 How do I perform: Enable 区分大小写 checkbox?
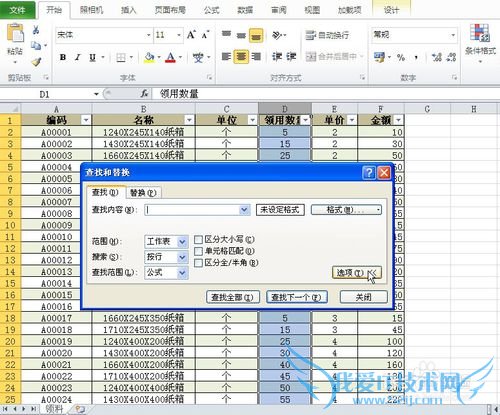(198, 240)
